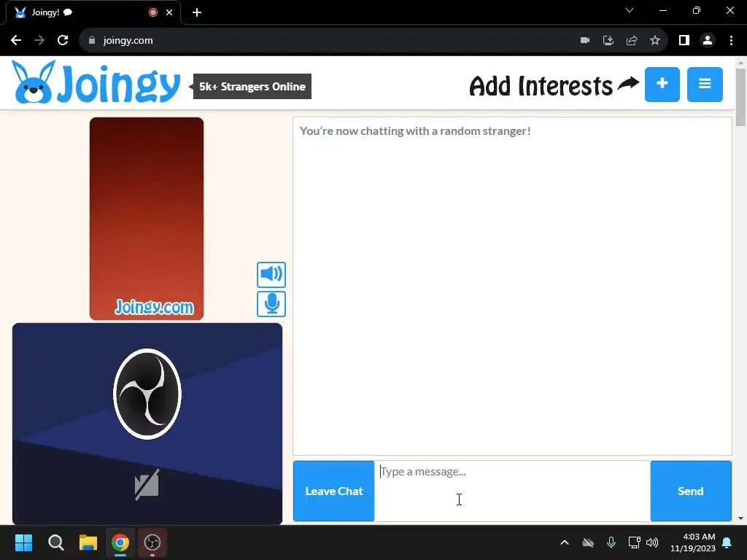Switch to OBS Studio in taskbar

coord(152,542)
